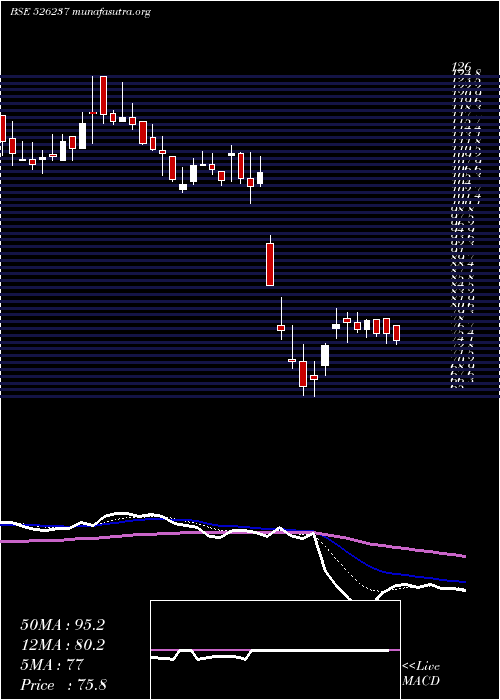Click the "50MA : 95.2" value
This screenshot has height=700, width=500.
coord(62,625)
